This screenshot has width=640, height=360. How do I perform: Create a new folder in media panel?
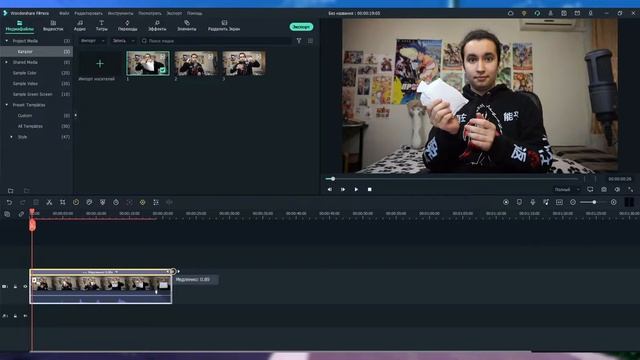(11, 191)
